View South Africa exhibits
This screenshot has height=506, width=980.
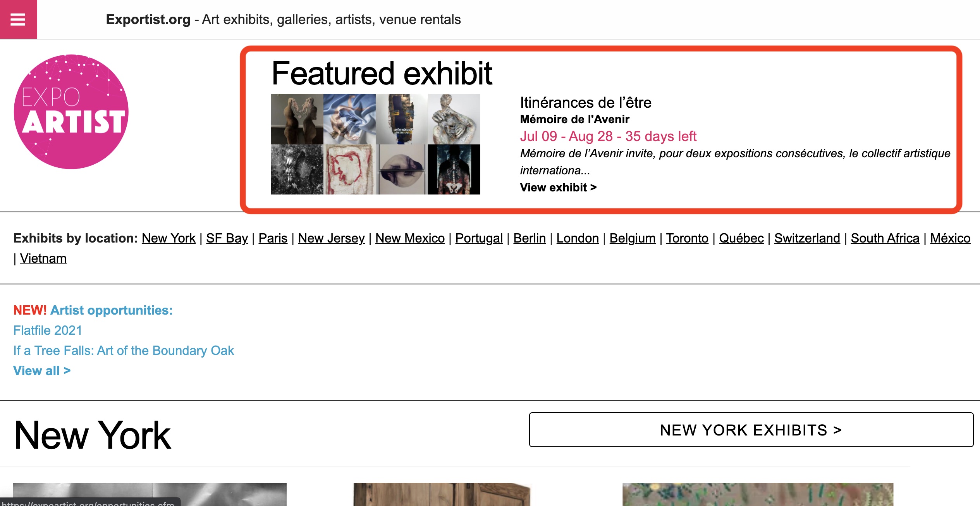pyautogui.click(x=885, y=238)
